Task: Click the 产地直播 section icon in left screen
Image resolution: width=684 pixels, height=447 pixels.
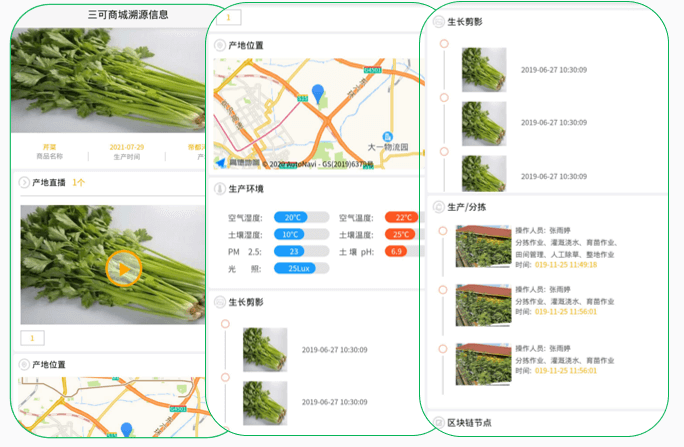Action: click(x=24, y=182)
